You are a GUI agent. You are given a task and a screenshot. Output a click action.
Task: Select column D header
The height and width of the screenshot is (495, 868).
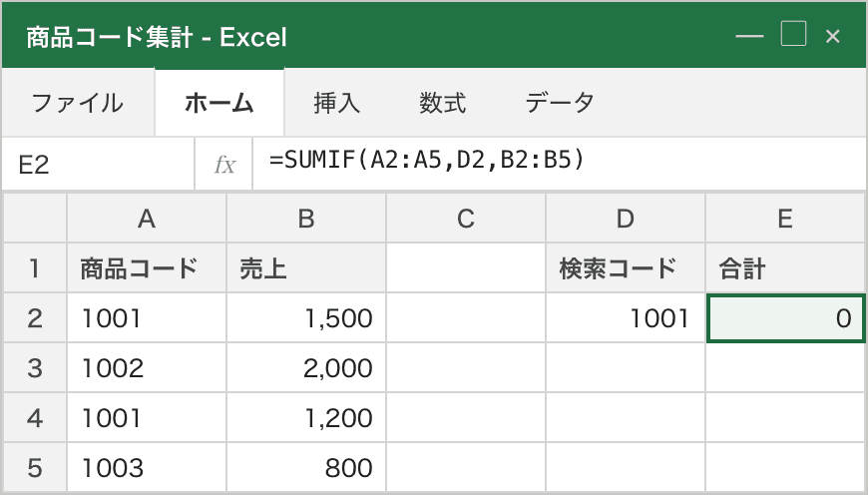[x=625, y=219]
